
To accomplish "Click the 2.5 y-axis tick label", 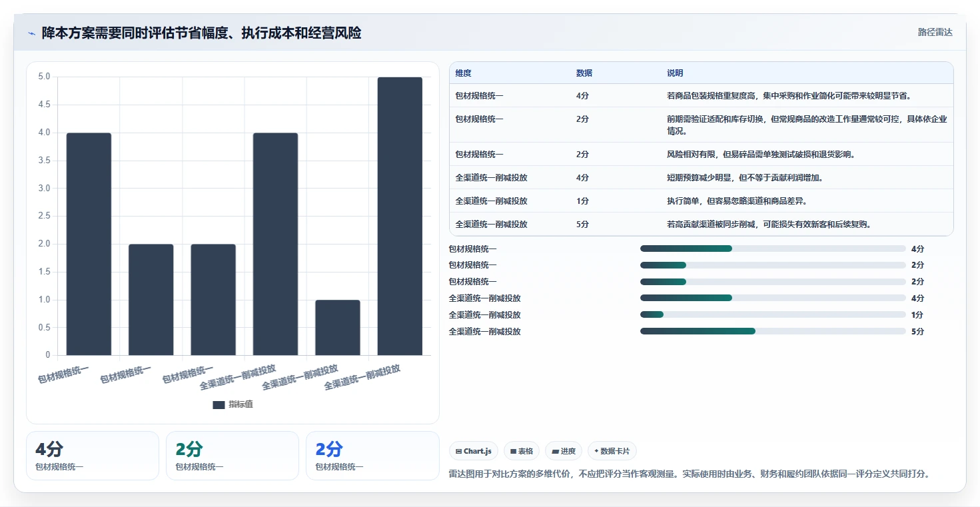I will 44,216.
